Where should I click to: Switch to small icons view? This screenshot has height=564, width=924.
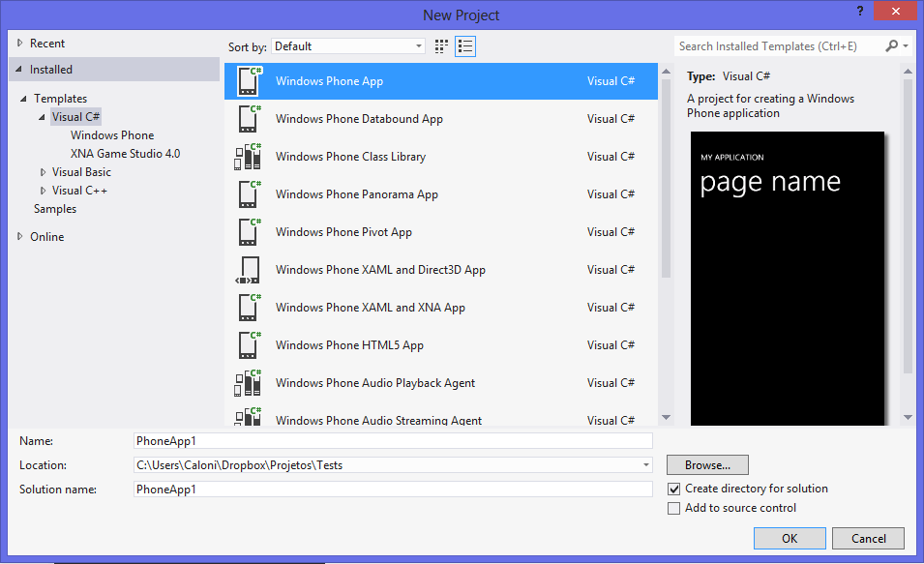(x=442, y=46)
